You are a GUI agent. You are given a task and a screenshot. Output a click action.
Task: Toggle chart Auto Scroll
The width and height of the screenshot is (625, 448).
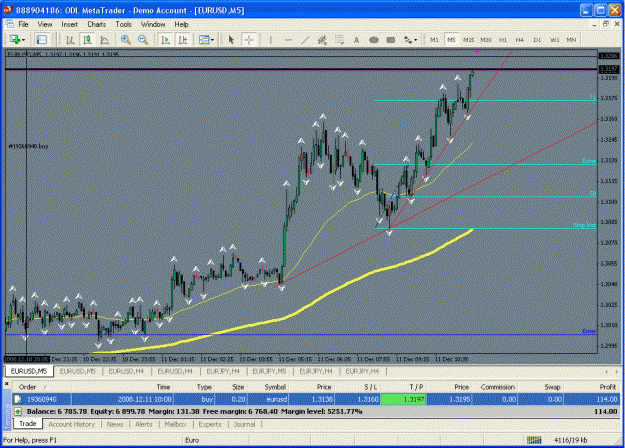tap(165, 40)
